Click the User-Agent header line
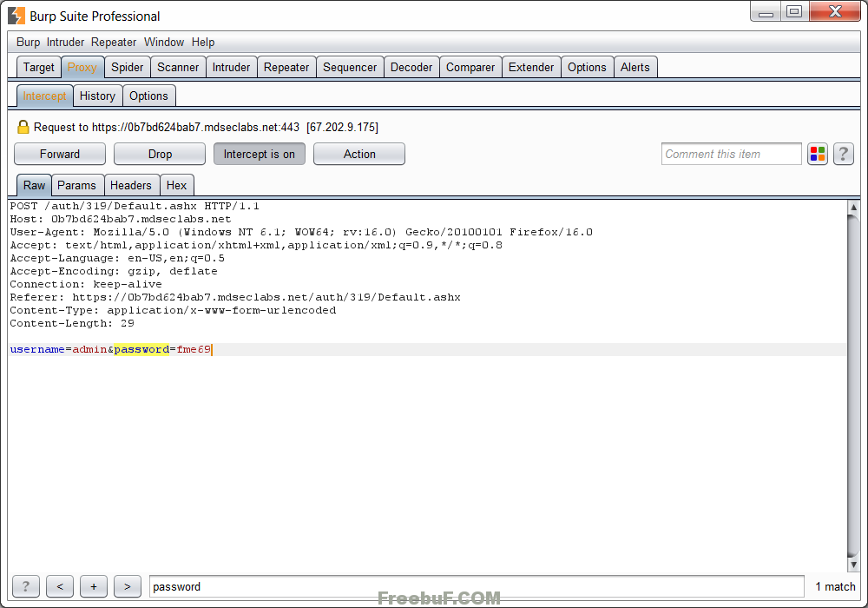868x608 pixels. point(301,232)
